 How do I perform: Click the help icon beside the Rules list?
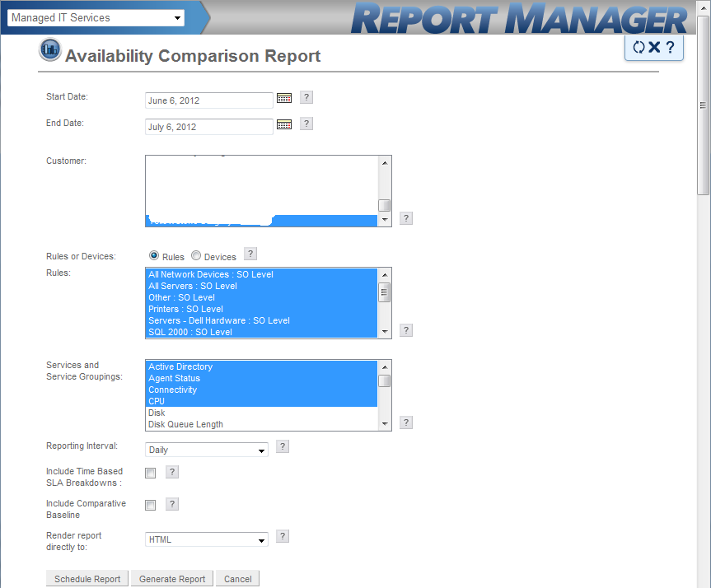[405, 329]
